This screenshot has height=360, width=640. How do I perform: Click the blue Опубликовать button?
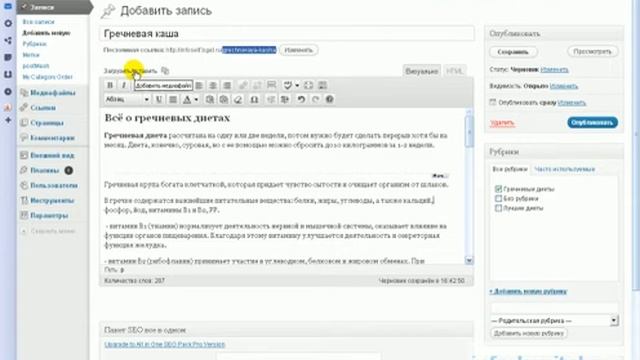pyautogui.click(x=592, y=122)
